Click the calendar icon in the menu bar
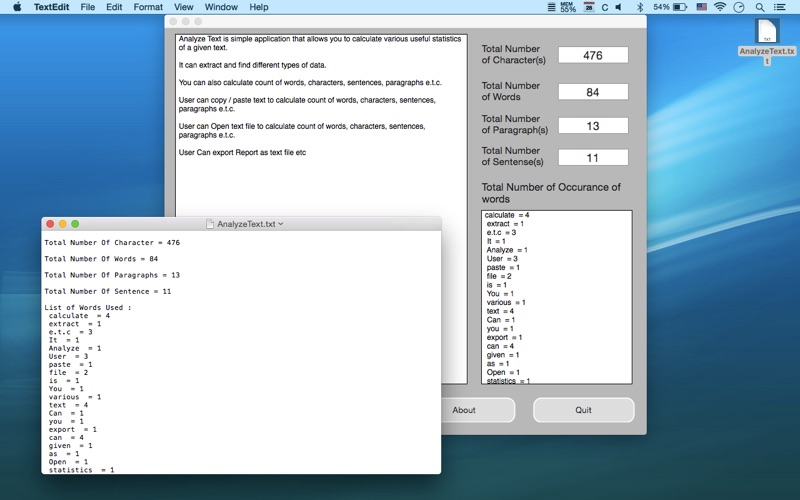This screenshot has height=500, width=800. pyautogui.click(x=589, y=7)
